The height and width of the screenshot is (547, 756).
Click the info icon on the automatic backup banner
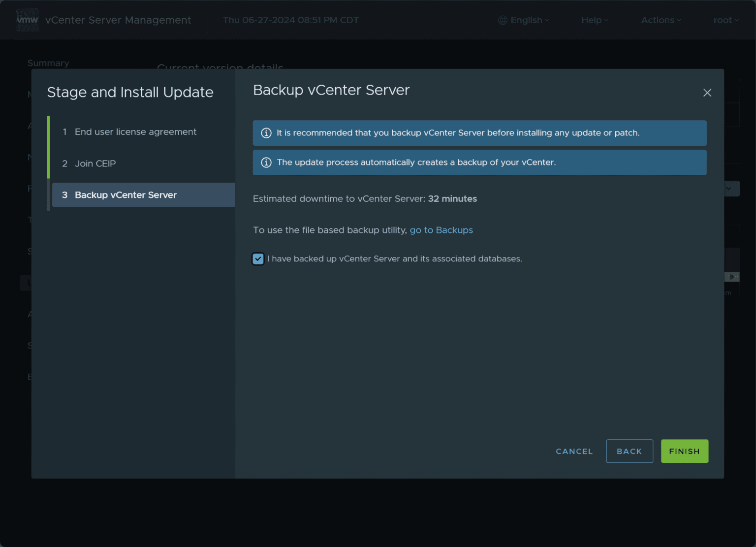[x=266, y=162]
